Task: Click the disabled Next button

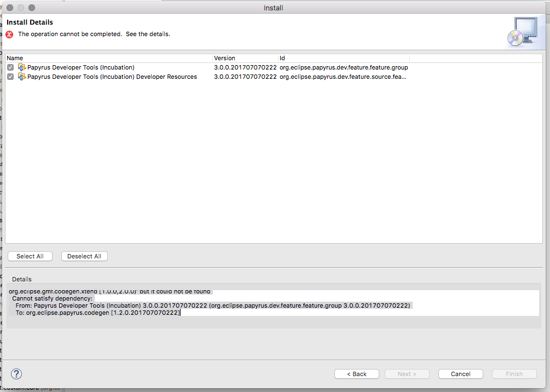Action: [407, 374]
